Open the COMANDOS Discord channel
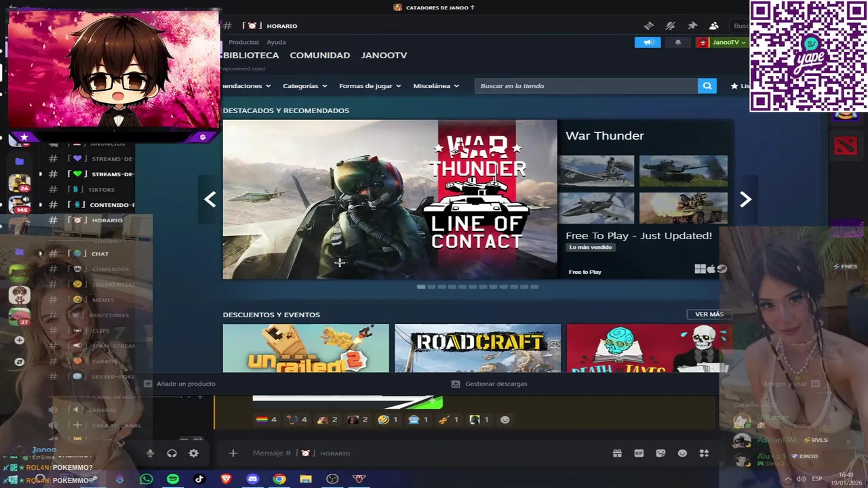 click(92, 269)
